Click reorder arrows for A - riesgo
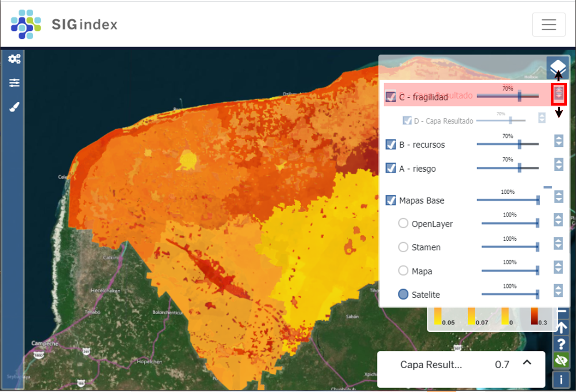This screenshot has width=576, height=392. [559, 165]
